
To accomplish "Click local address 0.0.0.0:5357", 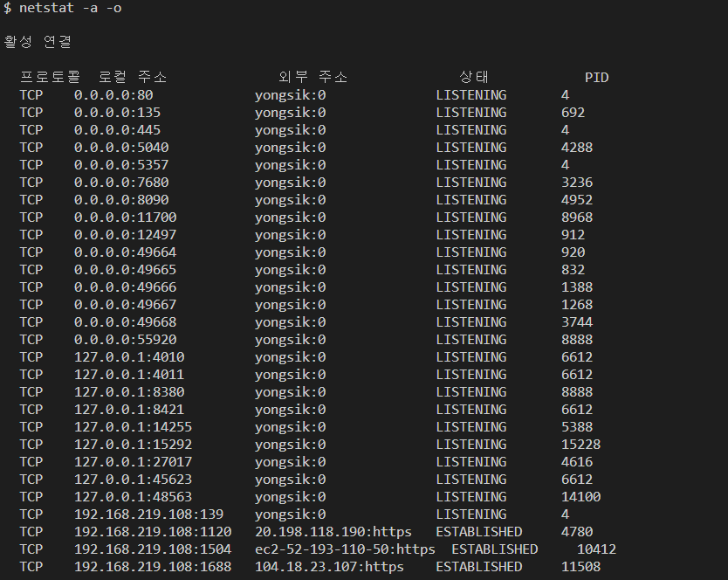I will [x=121, y=165].
